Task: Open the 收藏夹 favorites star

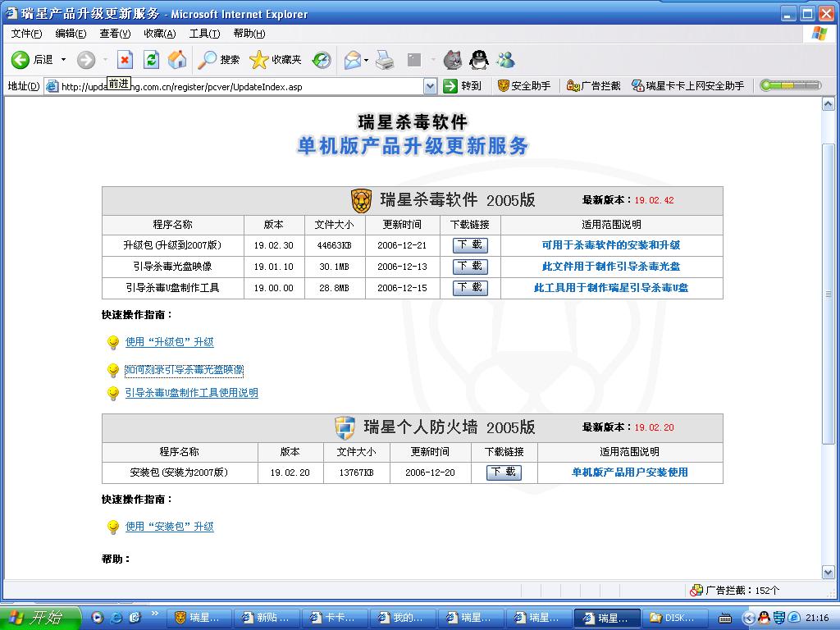Action: pos(276,59)
